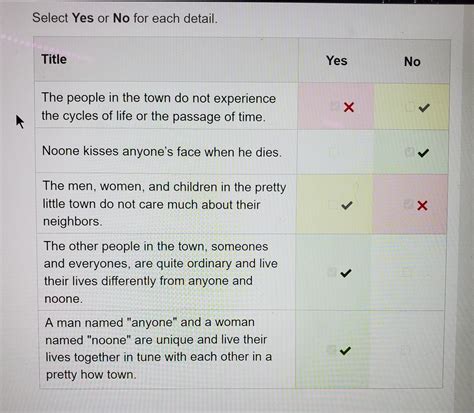This screenshot has height=413, width=474.
Task: Click checkmark icon in Noone kisses row
Action: 423,153
